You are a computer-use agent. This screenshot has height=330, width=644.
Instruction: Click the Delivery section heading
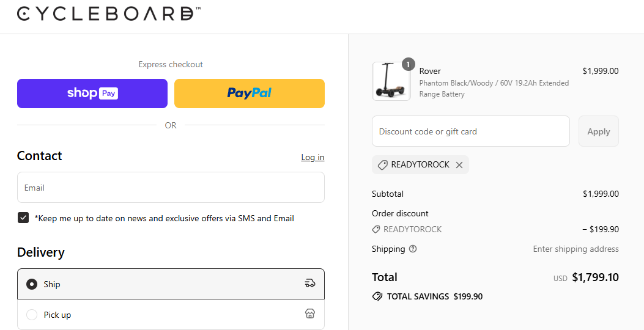point(40,252)
